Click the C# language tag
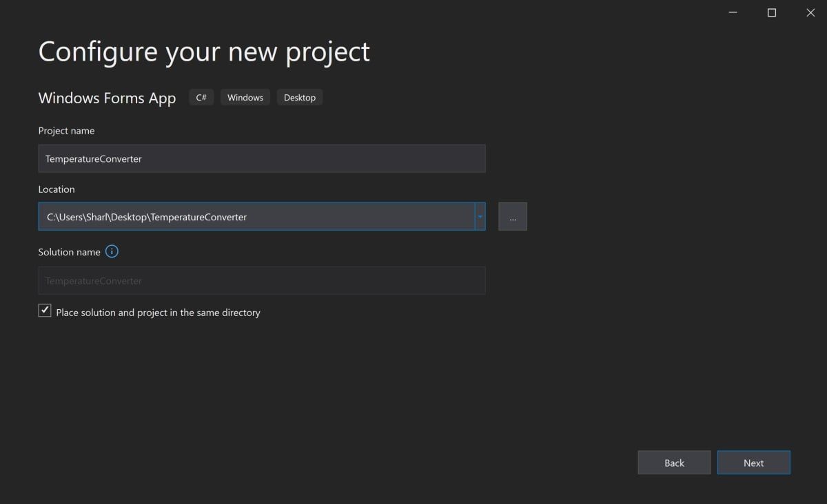 201,98
